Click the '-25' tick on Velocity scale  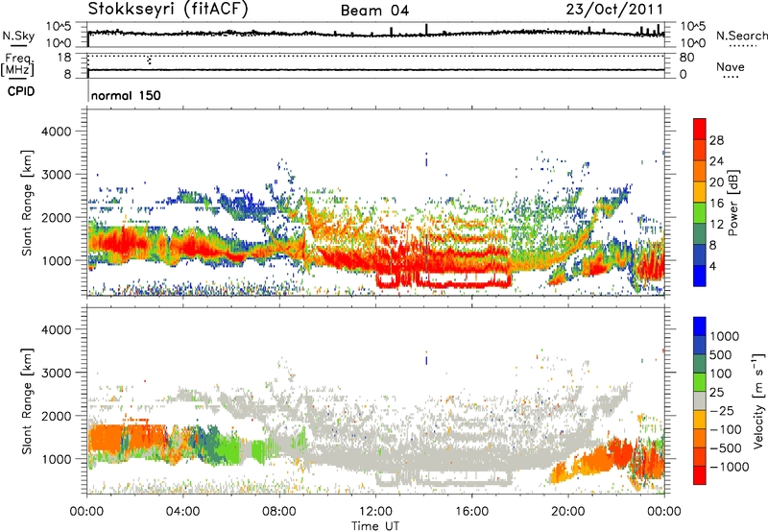point(723,411)
